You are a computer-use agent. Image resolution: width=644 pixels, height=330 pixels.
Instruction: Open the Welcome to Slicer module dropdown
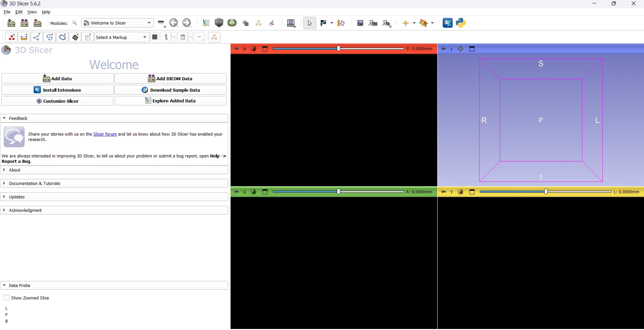[117, 23]
